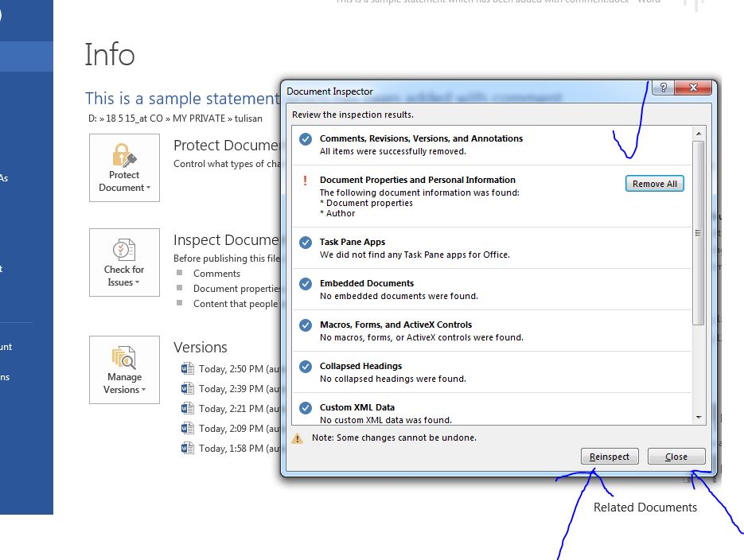Open the Today, 2:50 PM autosave version
This screenshot has width=744, height=560.
coord(231,369)
